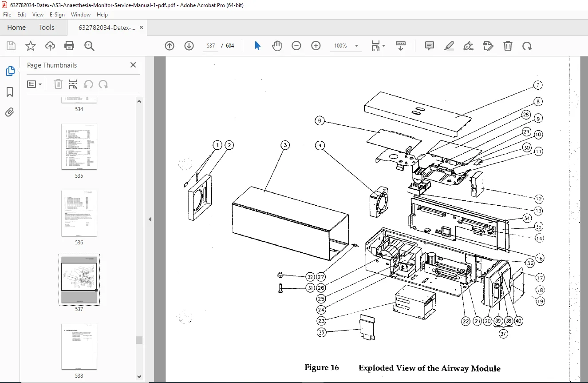Viewport: 588px width, 383px height.
Task: Activate the Selection arrow tool
Action: pyautogui.click(x=257, y=46)
